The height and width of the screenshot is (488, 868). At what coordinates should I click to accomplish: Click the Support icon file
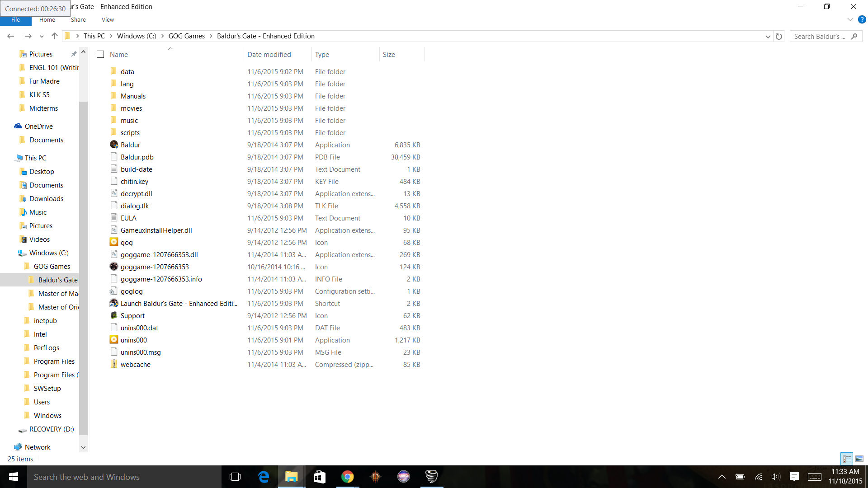coord(114,315)
